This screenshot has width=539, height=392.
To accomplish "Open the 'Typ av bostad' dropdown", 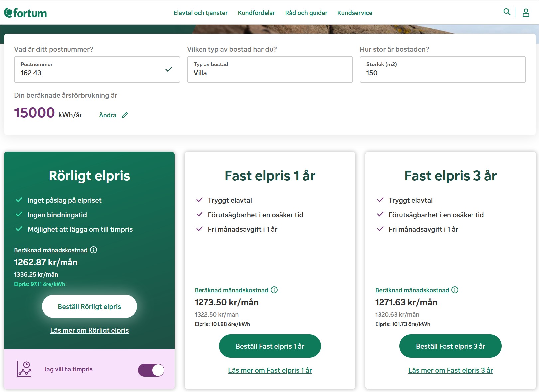I will tap(270, 69).
